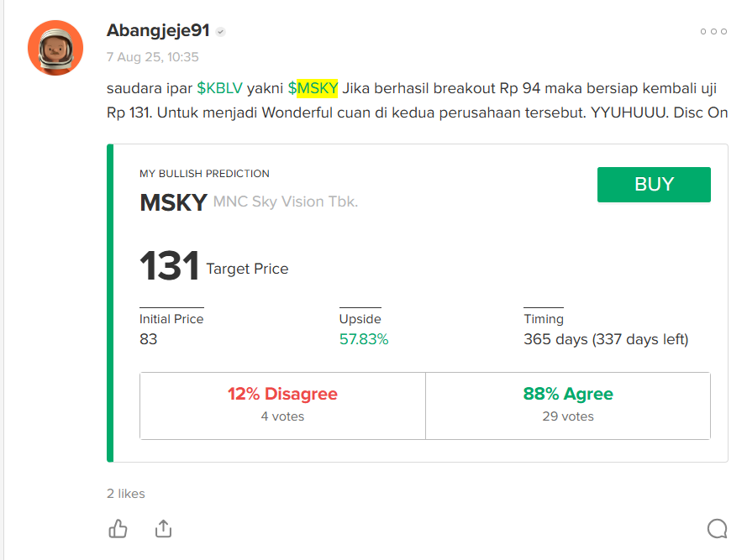Open the Abangjeje91 username link

[x=158, y=30]
